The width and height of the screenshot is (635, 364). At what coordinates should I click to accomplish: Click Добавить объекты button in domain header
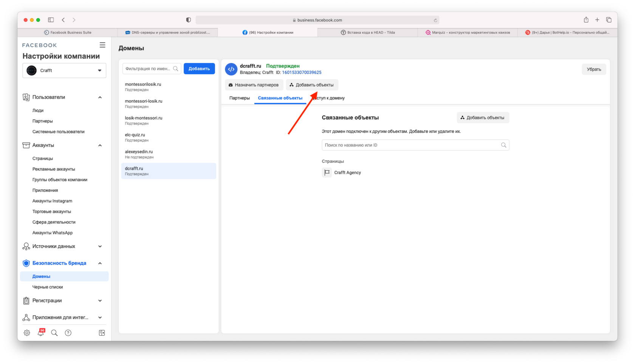312,85
